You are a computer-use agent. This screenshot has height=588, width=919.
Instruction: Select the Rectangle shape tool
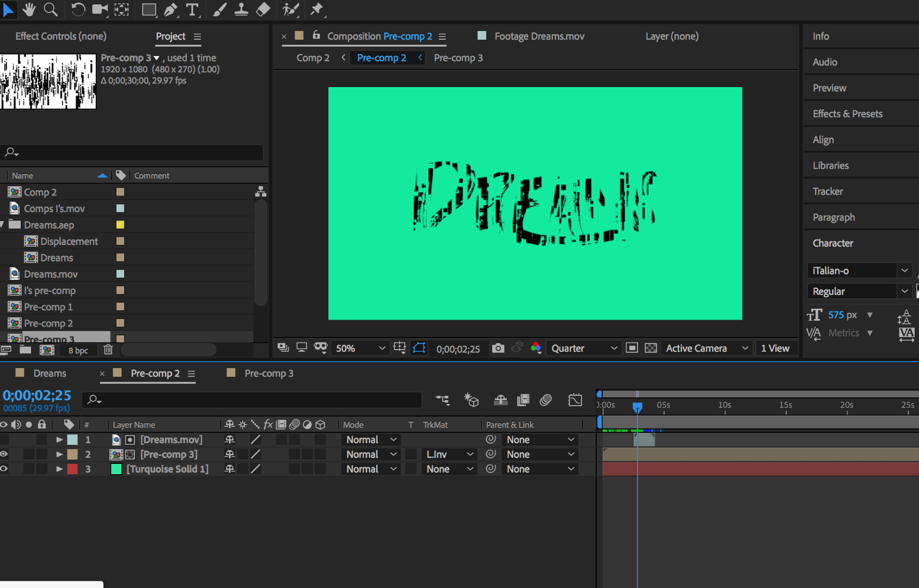149,9
